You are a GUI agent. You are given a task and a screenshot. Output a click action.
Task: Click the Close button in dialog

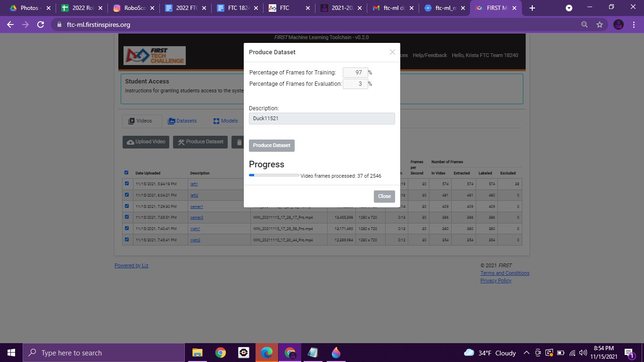(384, 196)
